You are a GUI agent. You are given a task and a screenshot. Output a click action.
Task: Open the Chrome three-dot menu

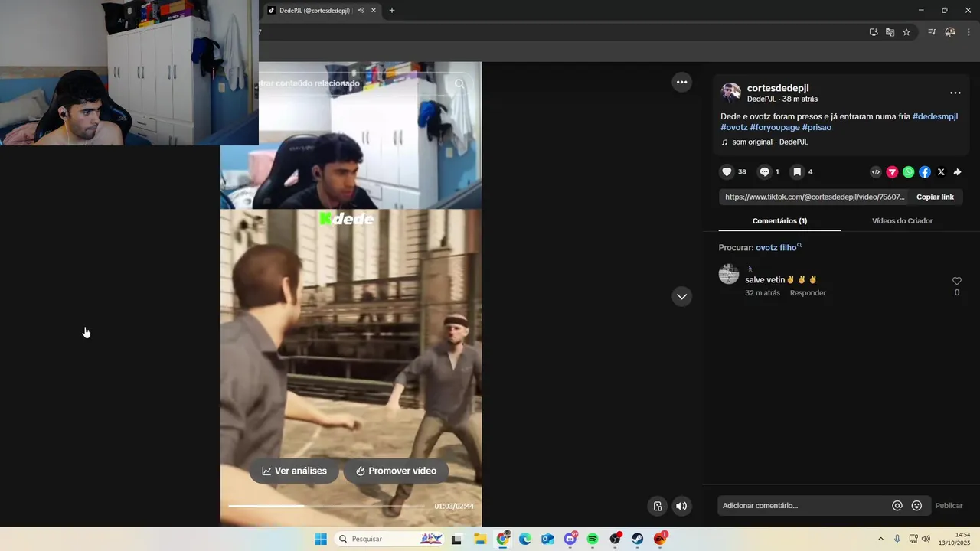[969, 32]
